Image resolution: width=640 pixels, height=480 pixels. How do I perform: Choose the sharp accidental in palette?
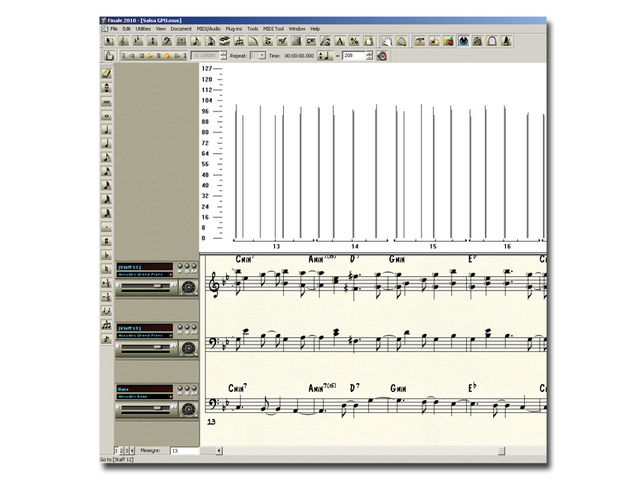(106, 241)
